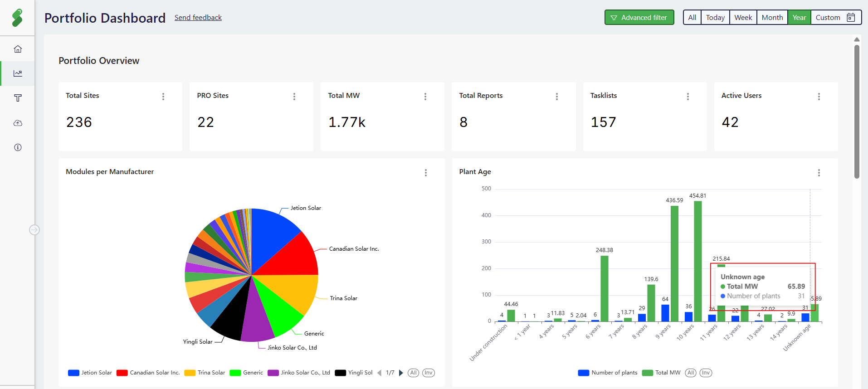The height and width of the screenshot is (389, 868).
Task: Select the Today time range
Action: (715, 18)
